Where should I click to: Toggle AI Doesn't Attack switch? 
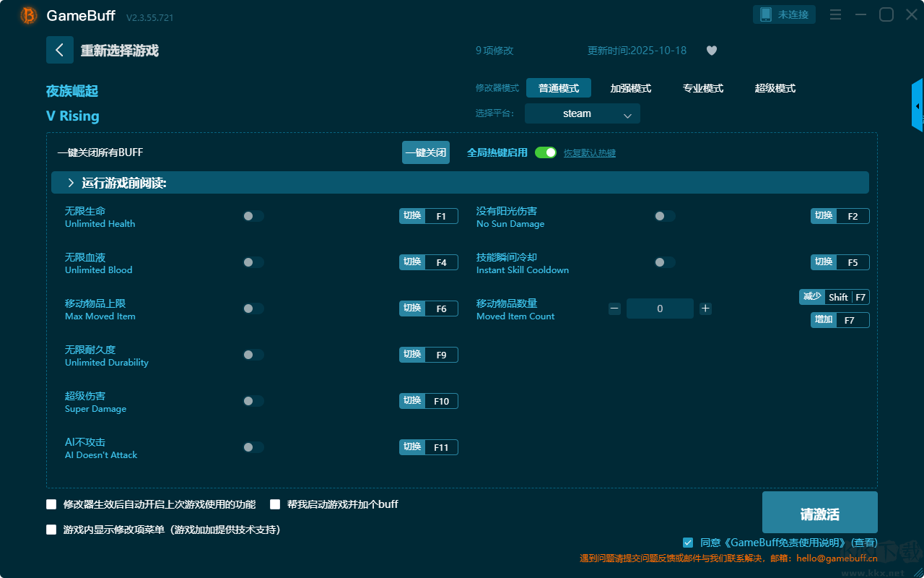pos(253,447)
